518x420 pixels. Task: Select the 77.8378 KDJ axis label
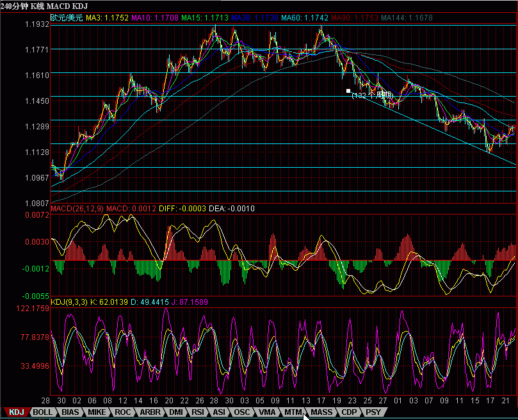click(35, 337)
